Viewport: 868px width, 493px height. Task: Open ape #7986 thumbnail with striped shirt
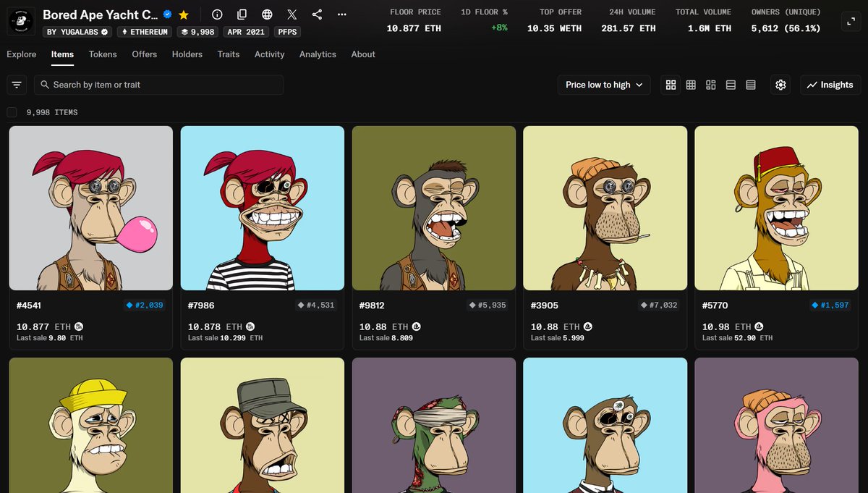263,208
